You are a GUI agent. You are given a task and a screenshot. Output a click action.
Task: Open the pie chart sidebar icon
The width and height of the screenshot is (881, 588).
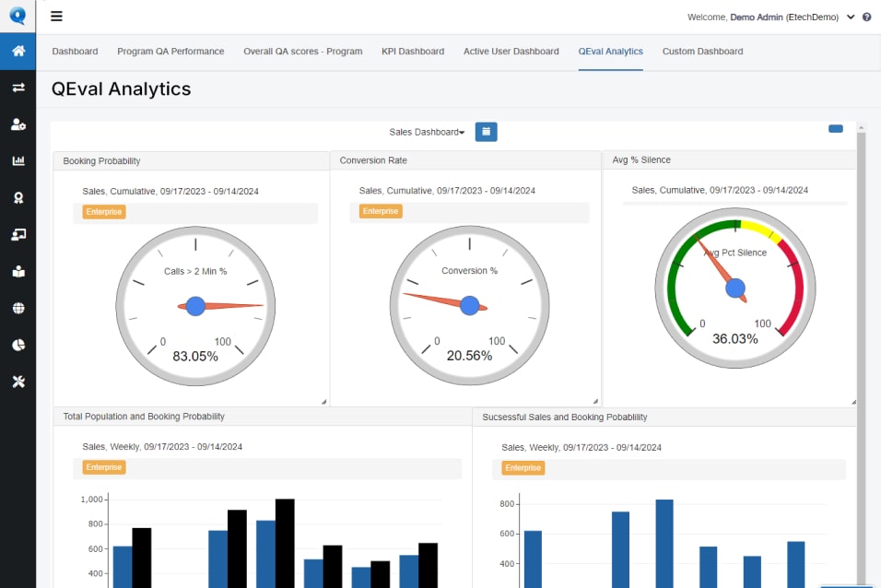[x=18, y=345]
